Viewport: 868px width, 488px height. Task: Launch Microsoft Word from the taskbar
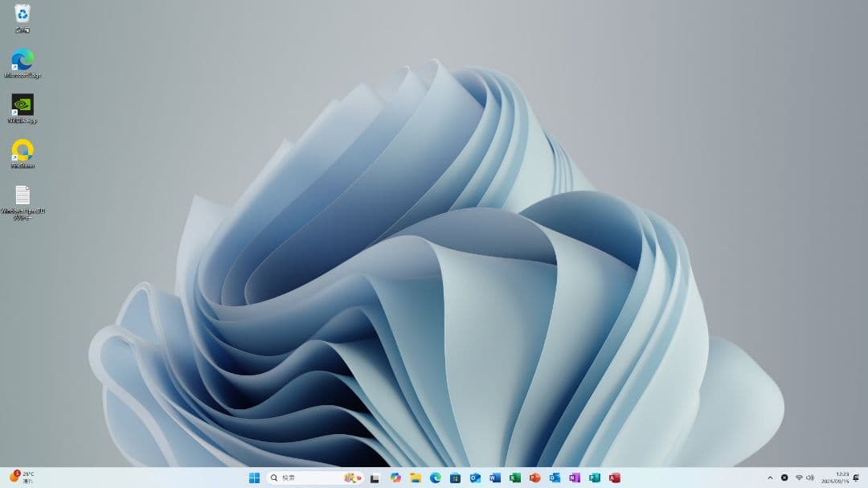point(493,478)
